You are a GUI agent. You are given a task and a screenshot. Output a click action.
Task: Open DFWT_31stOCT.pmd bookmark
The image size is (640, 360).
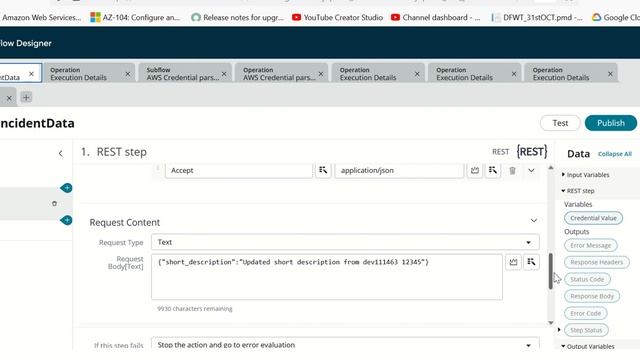tap(537, 18)
